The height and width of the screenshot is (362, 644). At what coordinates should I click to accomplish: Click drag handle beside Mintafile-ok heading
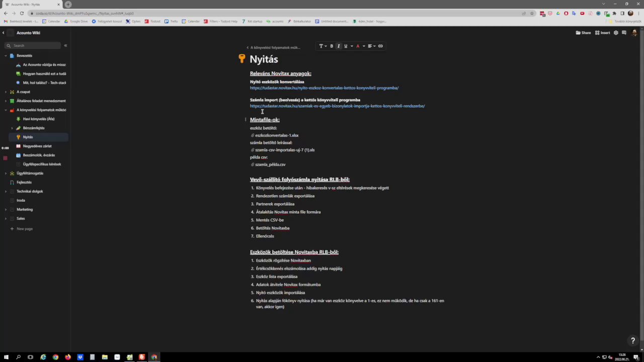(x=246, y=120)
